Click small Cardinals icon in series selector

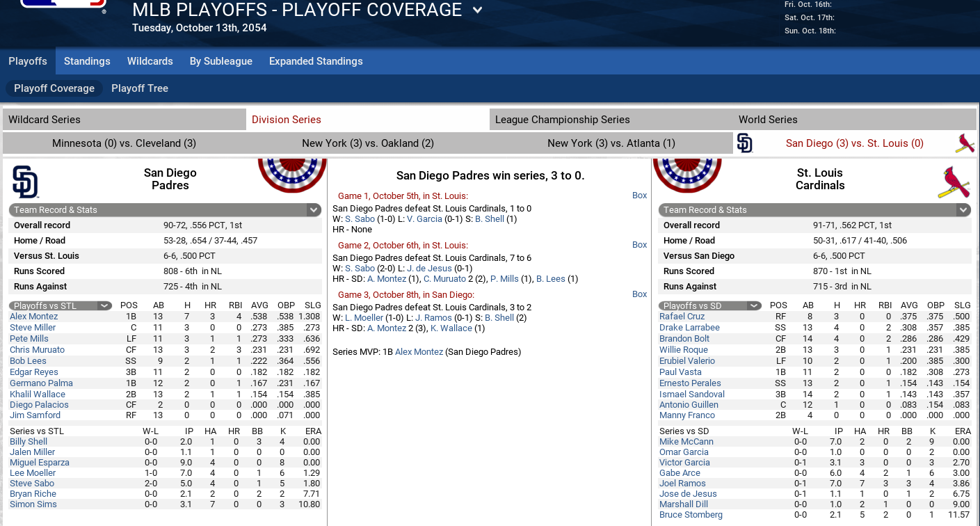[x=964, y=144]
